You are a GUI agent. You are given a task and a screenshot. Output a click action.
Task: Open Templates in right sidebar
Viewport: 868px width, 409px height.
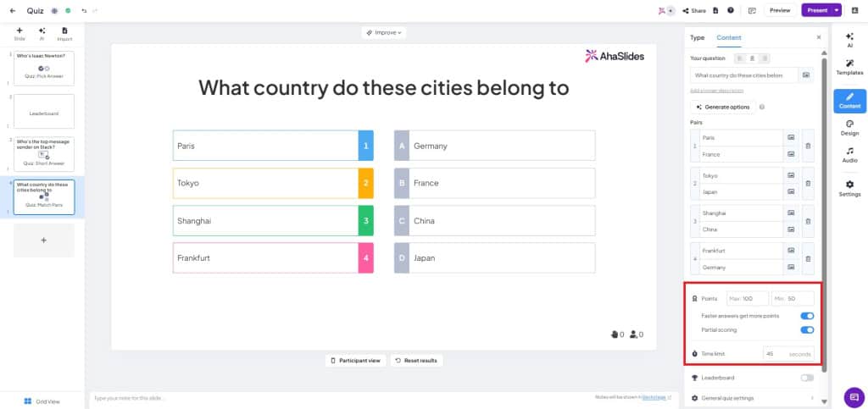[849, 68]
